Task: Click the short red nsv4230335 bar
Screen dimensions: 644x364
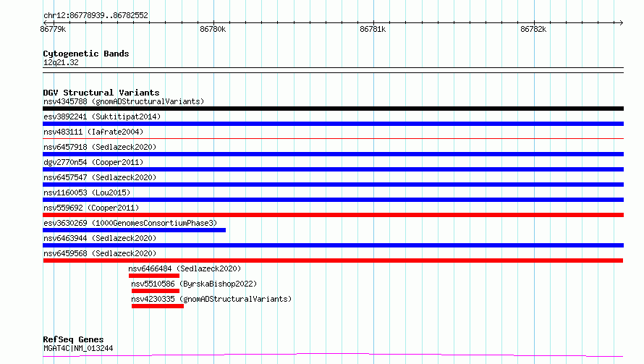Action: (158, 306)
